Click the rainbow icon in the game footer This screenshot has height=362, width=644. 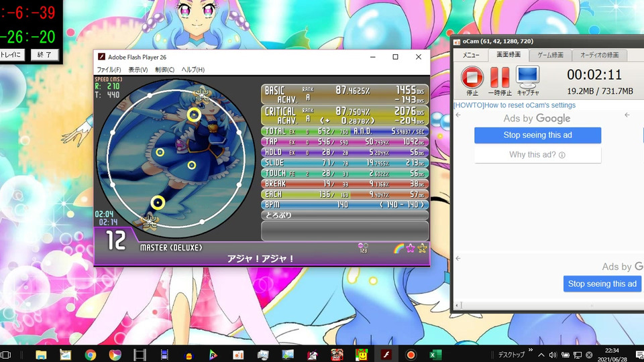tap(398, 248)
